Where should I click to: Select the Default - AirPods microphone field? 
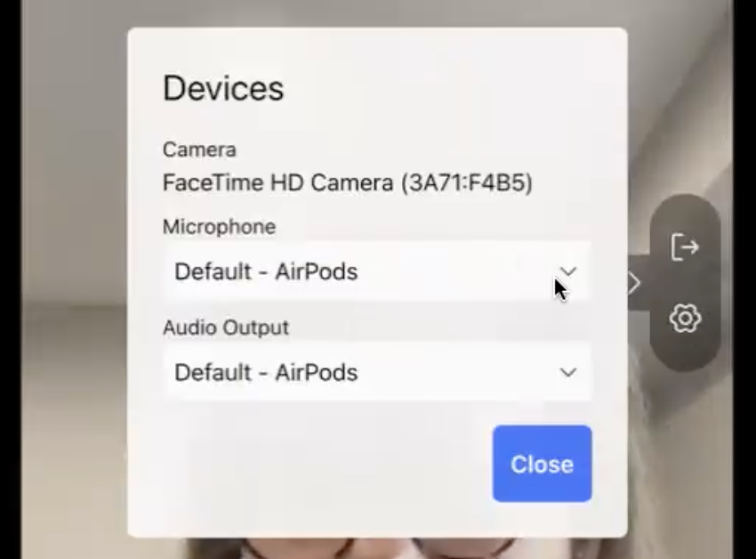click(x=377, y=271)
